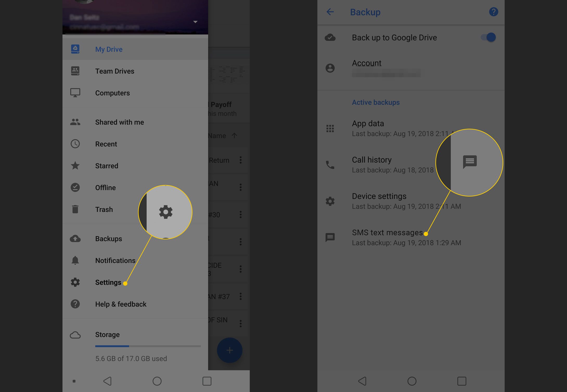Click the Starred icon in sidebar
This screenshot has width=567, height=392.
[75, 166]
